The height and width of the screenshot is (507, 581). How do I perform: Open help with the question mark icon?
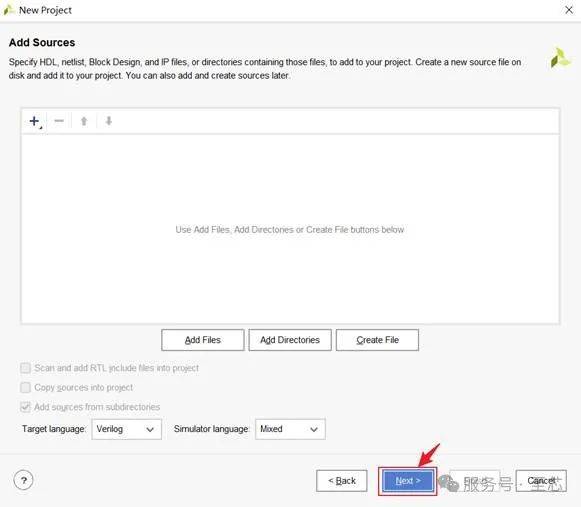[x=23, y=480]
